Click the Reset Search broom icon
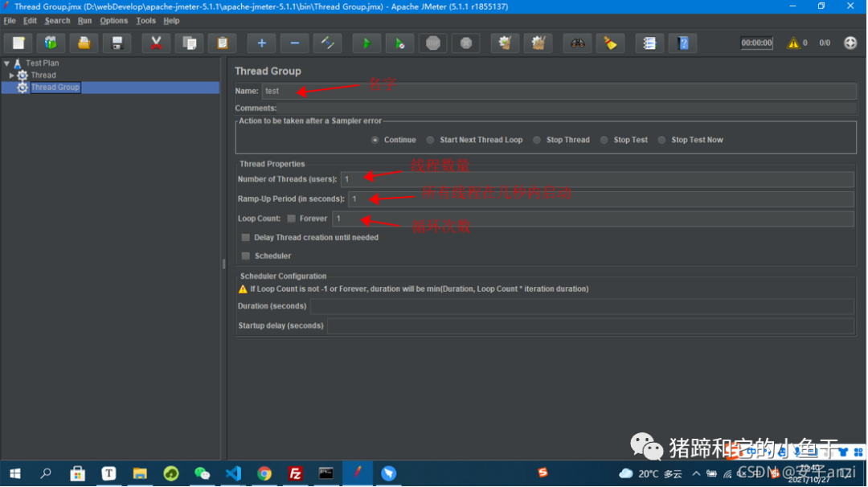 pos(610,43)
